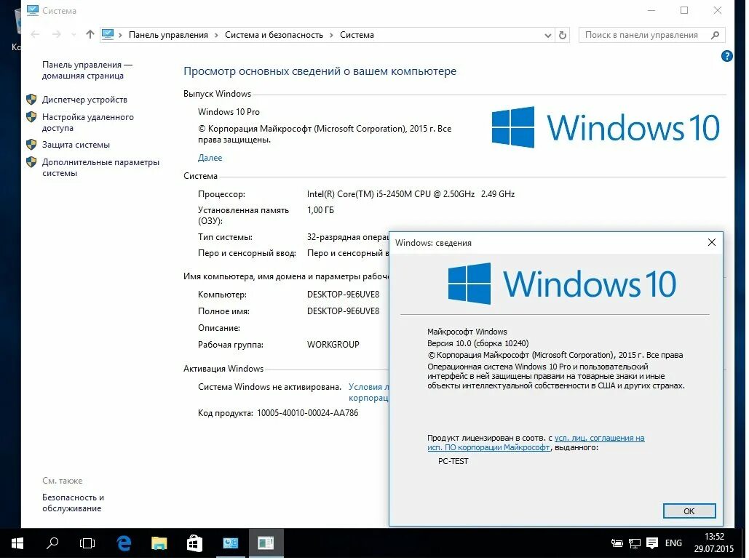
Task: Click the Windows 10 Pro edition text
Action: point(229,112)
